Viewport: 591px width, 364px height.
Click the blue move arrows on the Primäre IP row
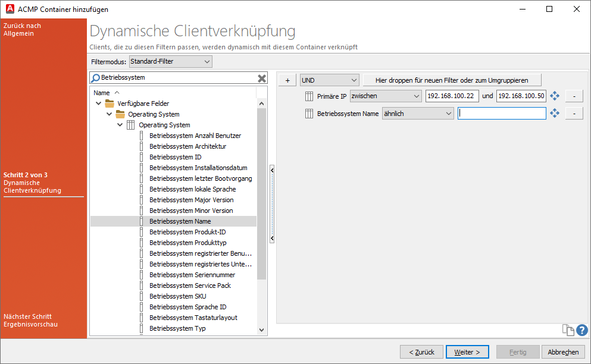[555, 95]
